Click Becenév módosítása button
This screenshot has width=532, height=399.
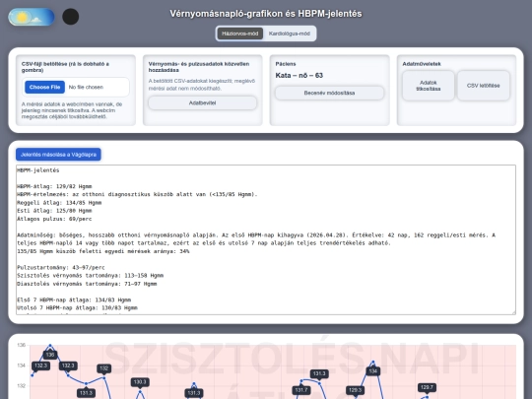pyautogui.click(x=329, y=93)
